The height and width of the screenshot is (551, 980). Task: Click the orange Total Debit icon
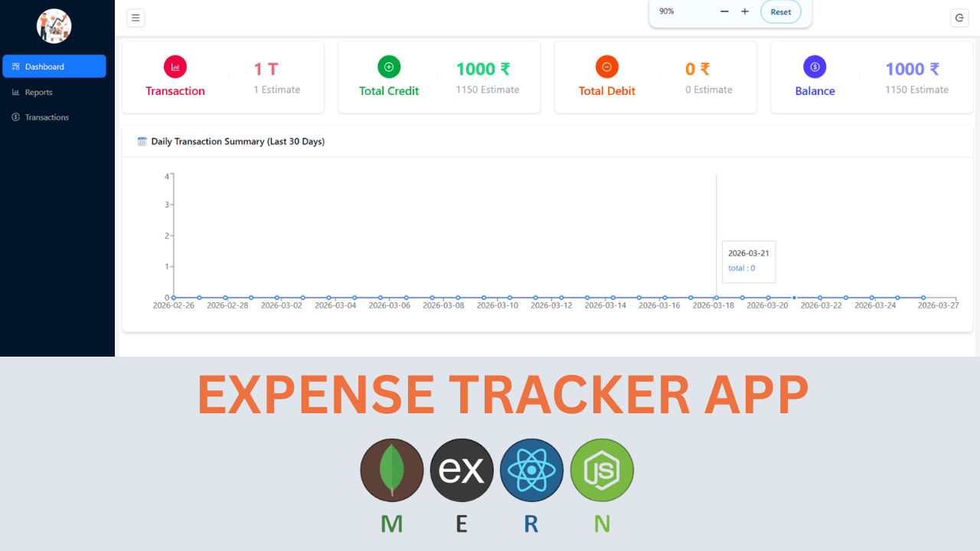pyautogui.click(x=606, y=67)
